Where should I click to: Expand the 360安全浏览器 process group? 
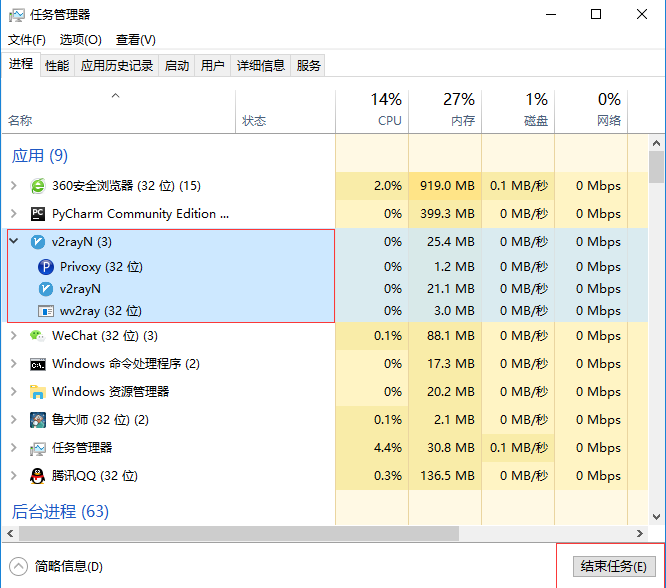click(x=14, y=186)
